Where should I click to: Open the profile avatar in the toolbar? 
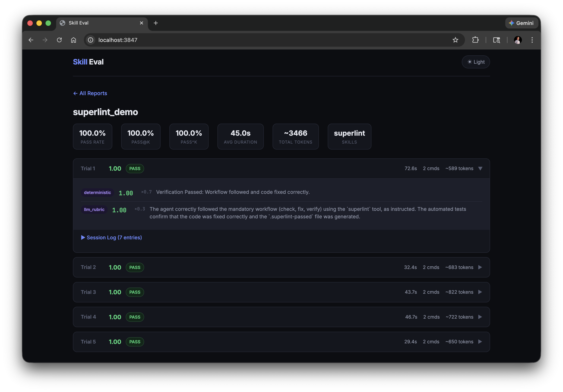(517, 40)
